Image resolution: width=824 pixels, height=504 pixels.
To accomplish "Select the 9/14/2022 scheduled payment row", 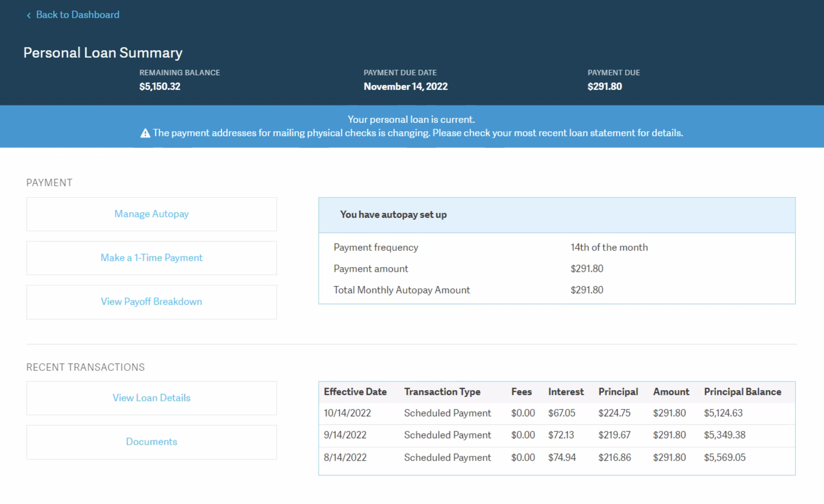I will point(556,435).
